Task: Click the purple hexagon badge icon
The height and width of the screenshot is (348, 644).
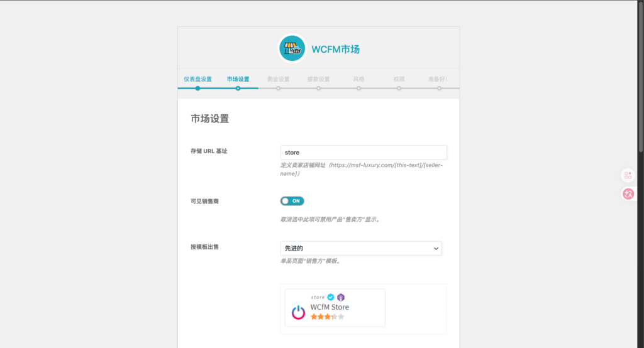Action: pos(341,297)
